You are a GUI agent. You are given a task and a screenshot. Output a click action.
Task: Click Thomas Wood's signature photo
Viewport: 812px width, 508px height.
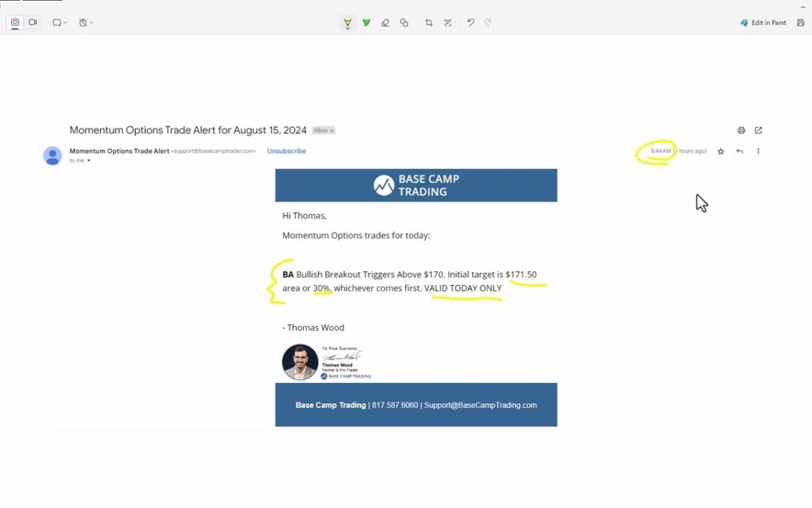coord(300,362)
